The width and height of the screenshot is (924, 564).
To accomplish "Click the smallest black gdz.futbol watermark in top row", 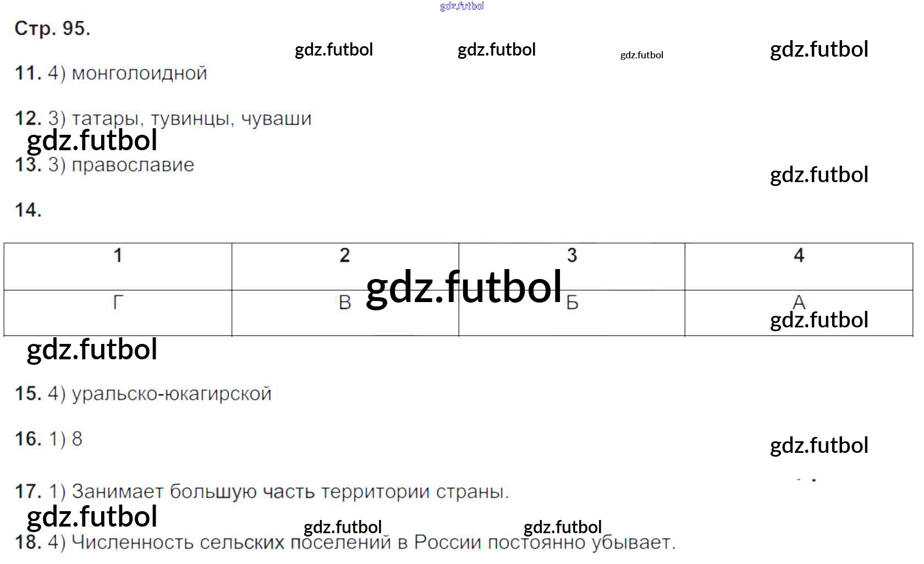I will (641, 55).
